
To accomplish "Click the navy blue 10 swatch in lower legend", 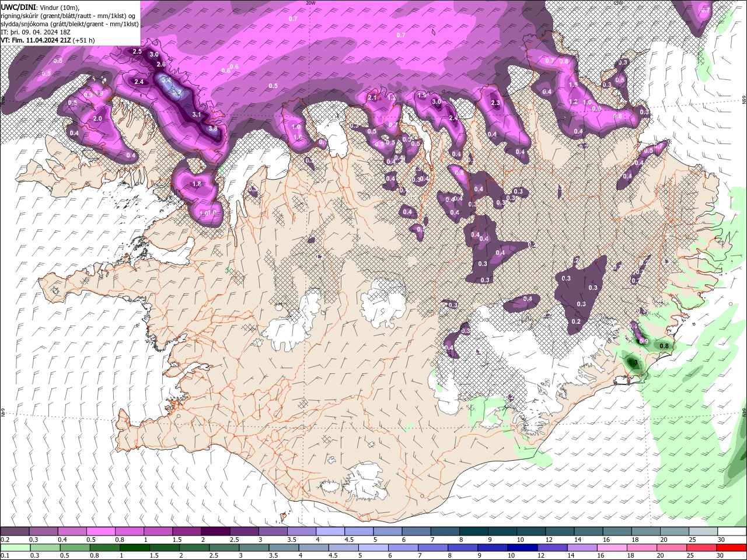I will 523,548.
